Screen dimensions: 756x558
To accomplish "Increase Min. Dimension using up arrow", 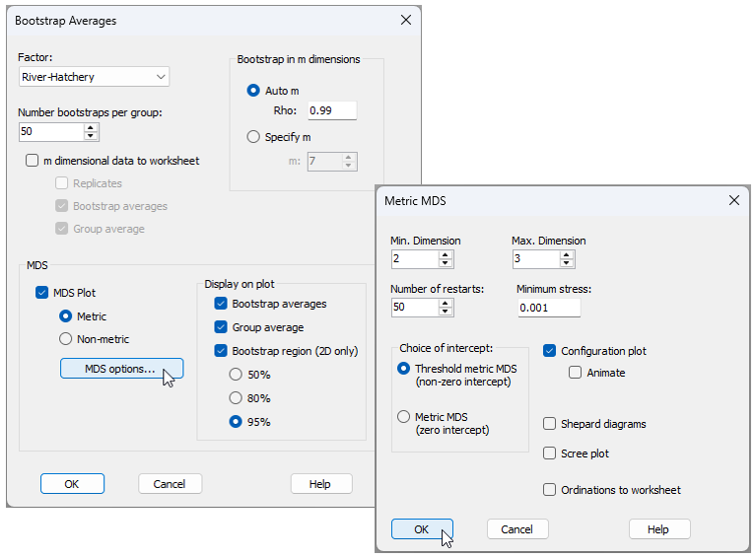I will point(446,254).
